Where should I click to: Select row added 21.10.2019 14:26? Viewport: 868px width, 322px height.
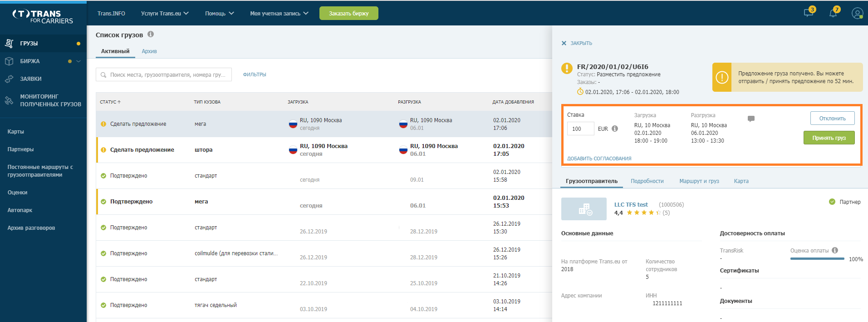click(x=324, y=279)
